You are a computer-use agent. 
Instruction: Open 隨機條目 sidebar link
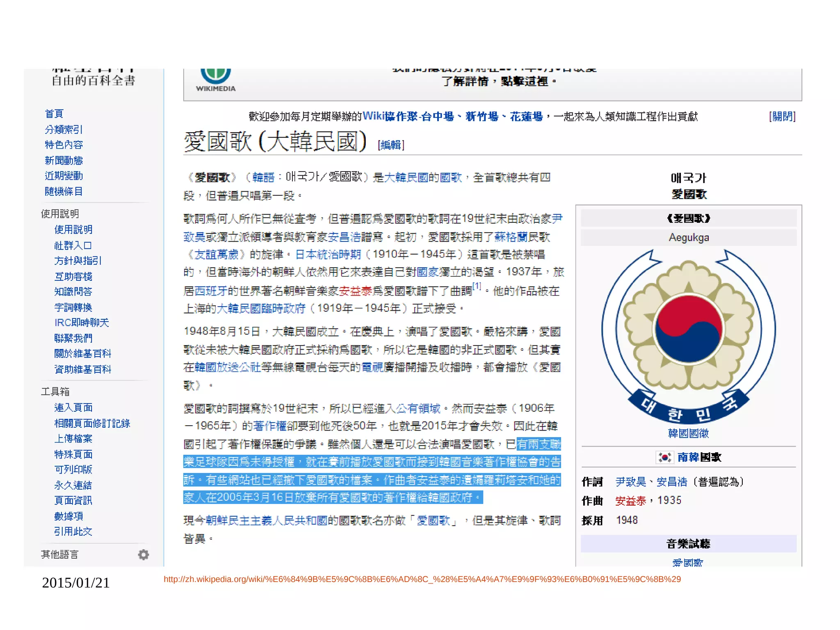tap(64, 191)
